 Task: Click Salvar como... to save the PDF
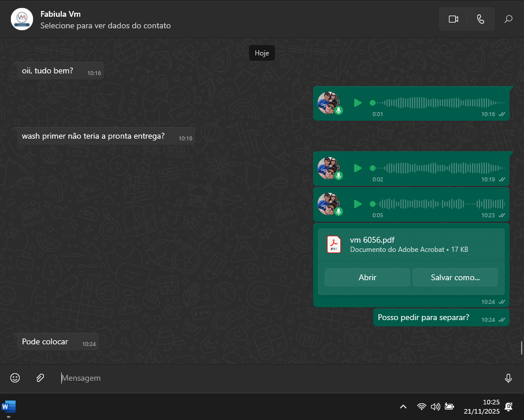(x=455, y=277)
